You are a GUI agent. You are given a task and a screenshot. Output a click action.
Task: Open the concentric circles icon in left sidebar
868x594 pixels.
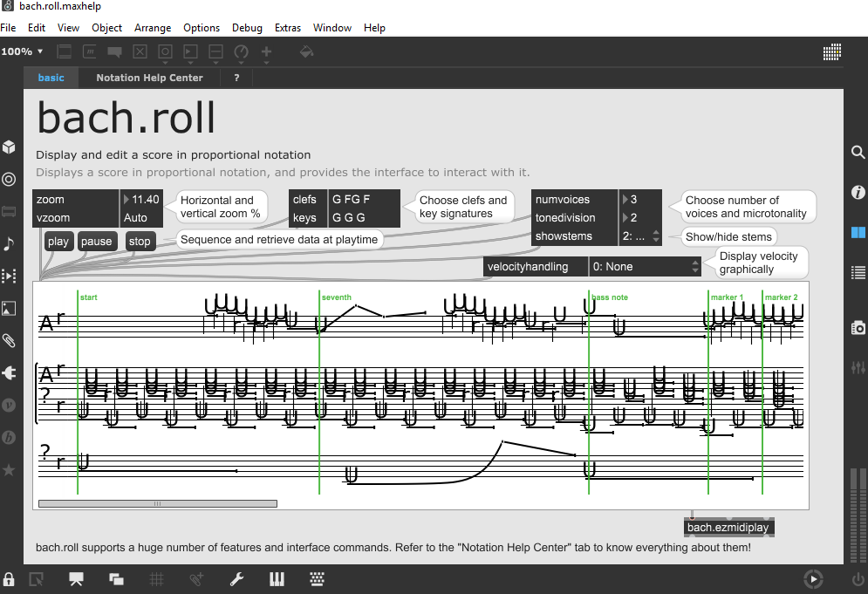(9, 179)
